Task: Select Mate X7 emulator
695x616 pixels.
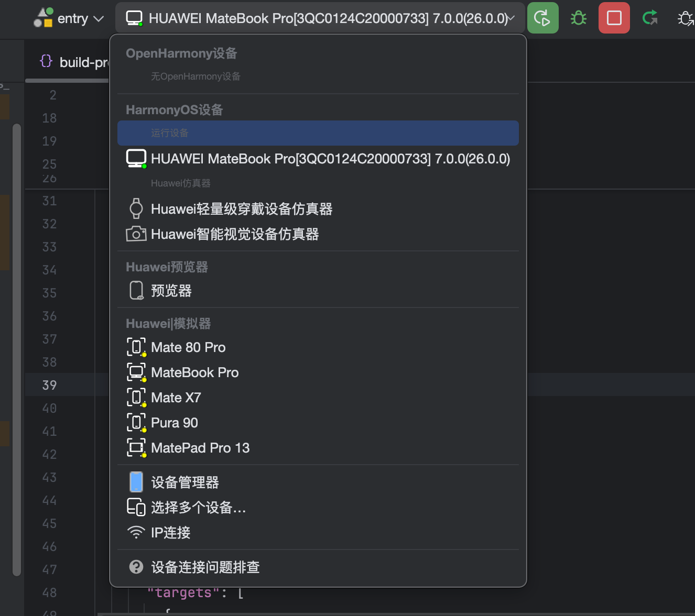Action: (318, 398)
